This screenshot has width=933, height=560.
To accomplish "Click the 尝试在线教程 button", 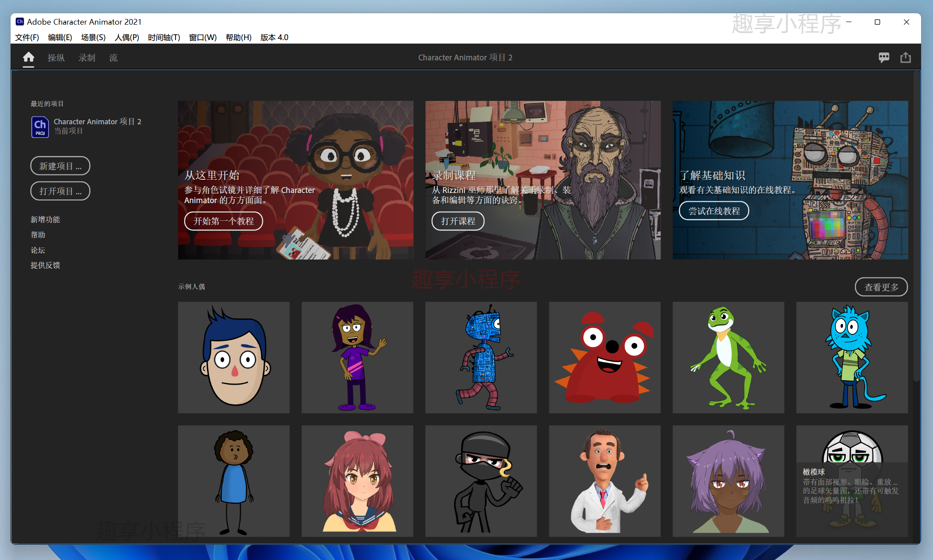I will point(714,211).
